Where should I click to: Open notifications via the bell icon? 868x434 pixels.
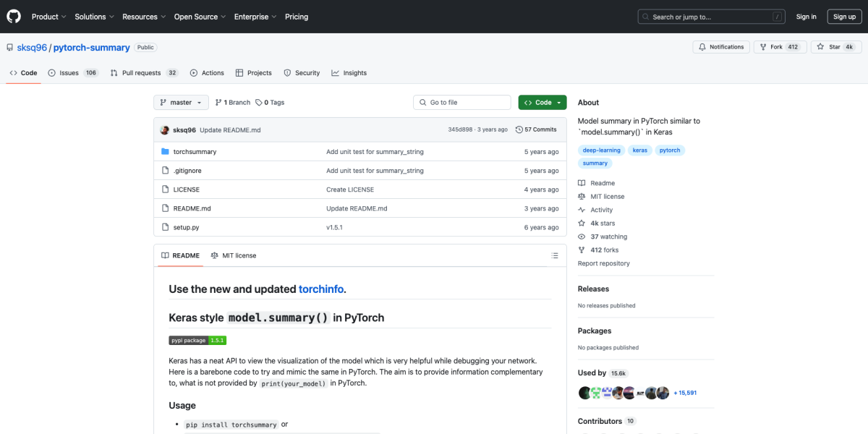coord(702,46)
